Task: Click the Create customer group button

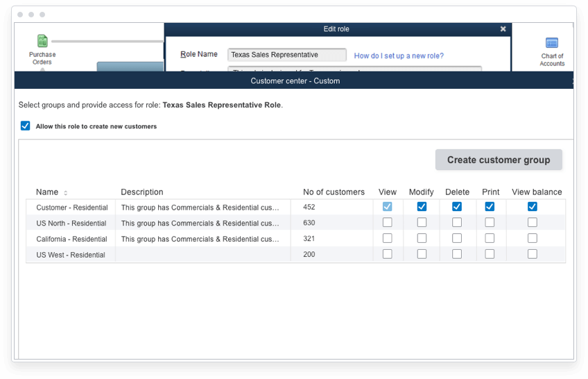Action: tap(499, 160)
